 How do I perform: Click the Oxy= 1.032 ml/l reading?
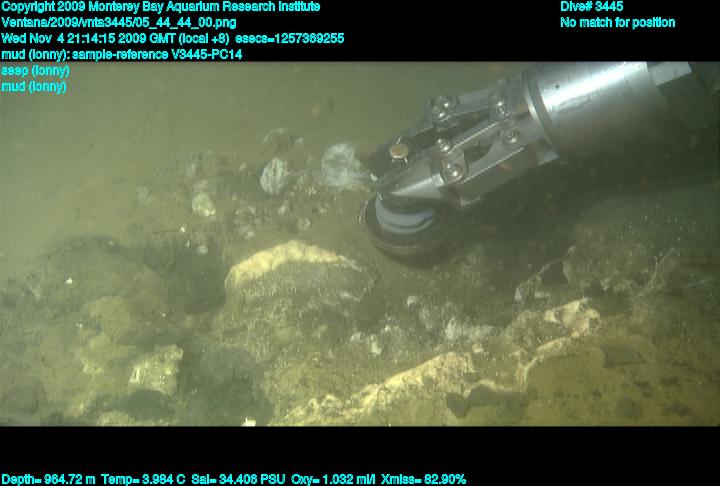333,480
